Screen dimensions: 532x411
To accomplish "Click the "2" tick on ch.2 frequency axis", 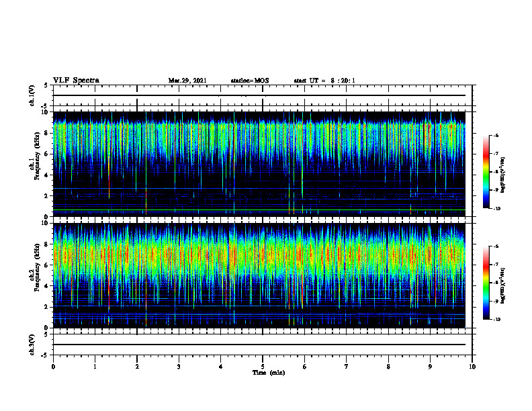I will [x=46, y=307].
